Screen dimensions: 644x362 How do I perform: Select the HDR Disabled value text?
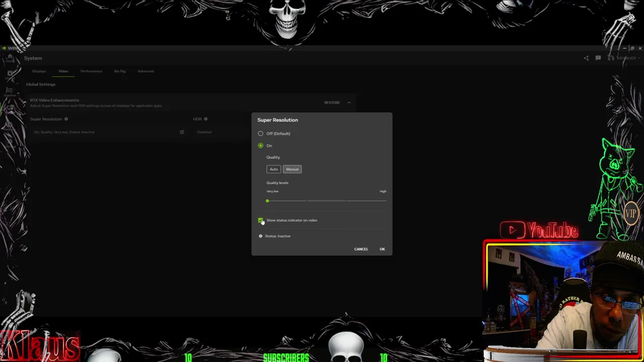pyautogui.click(x=204, y=132)
